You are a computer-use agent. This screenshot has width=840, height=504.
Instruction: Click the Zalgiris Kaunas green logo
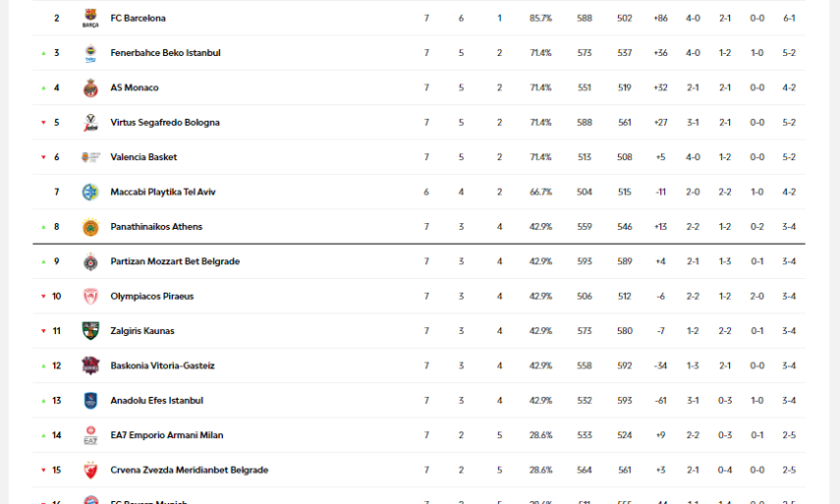(90, 331)
